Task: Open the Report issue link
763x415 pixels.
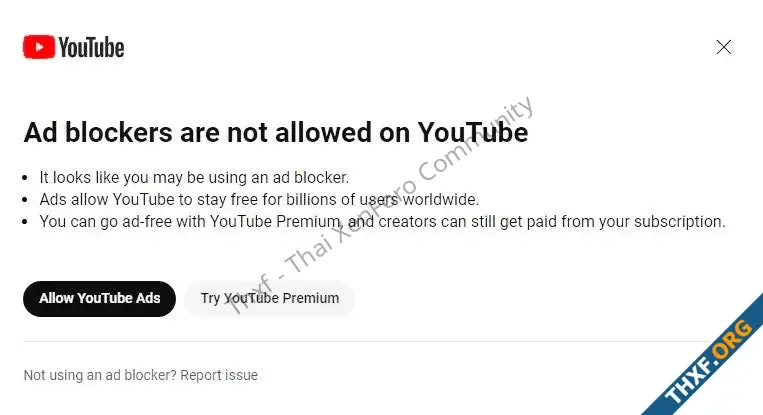Action: pyautogui.click(x=219, y=375)
